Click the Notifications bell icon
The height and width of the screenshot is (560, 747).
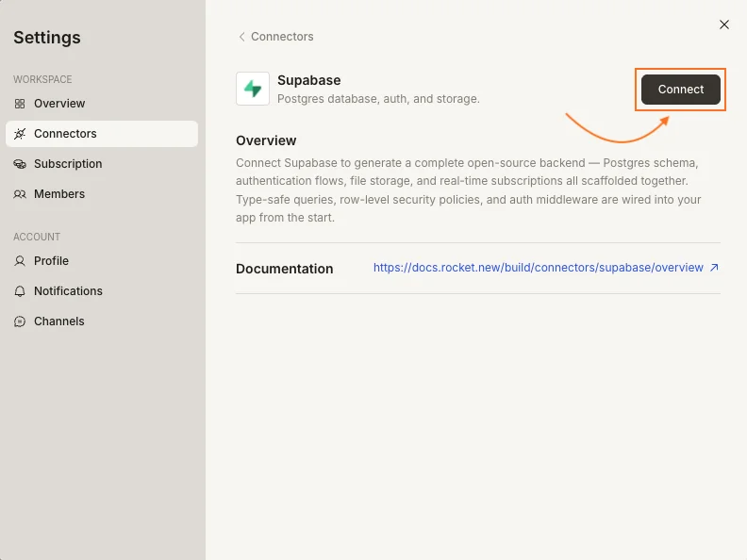tap(20, 291)
